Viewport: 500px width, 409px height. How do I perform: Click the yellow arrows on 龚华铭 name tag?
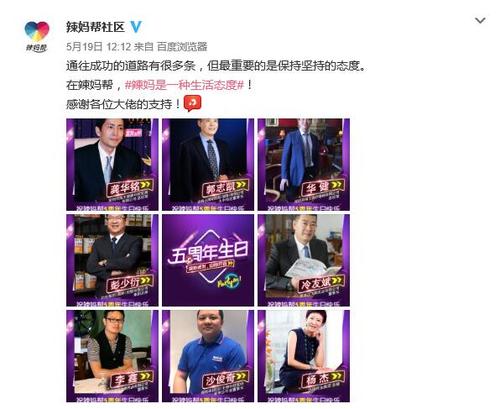pyautogui.click(x=146, y=185)
